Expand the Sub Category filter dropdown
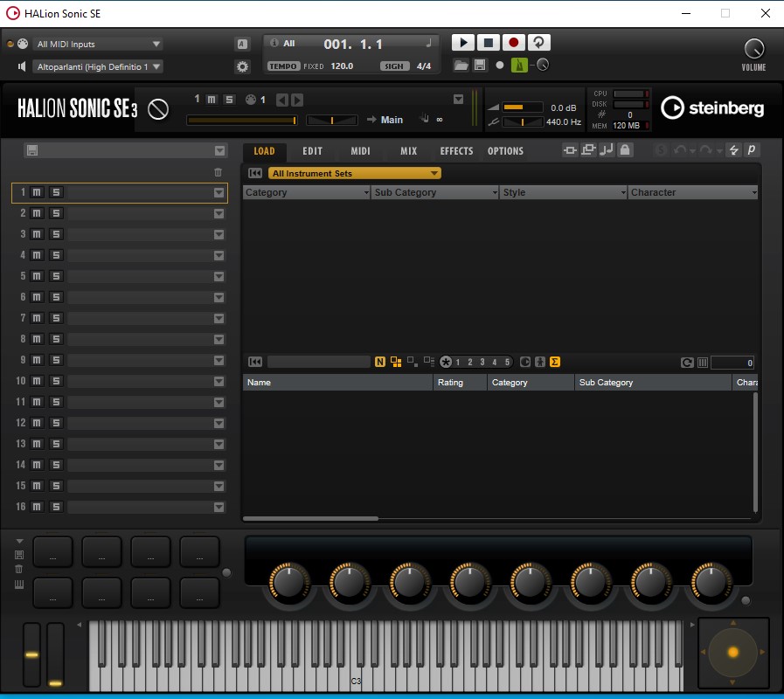Screen dimensions: 784x699 [495, 192]
